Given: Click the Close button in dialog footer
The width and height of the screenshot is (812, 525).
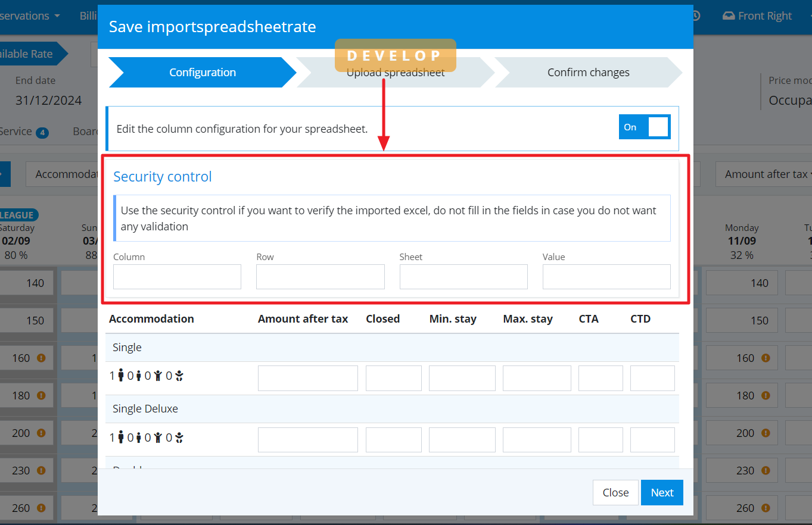Looking at the screenshot, I should [615, 493].
